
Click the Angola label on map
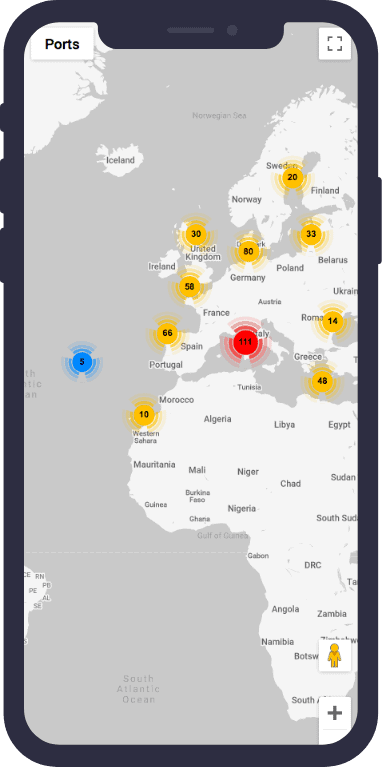point(286,609)
